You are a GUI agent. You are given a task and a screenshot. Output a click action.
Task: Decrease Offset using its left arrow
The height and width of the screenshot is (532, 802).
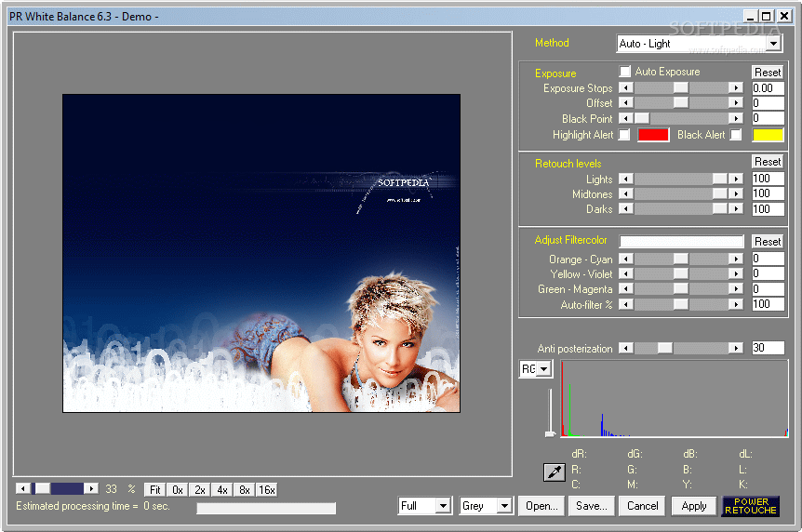point(626,102)
